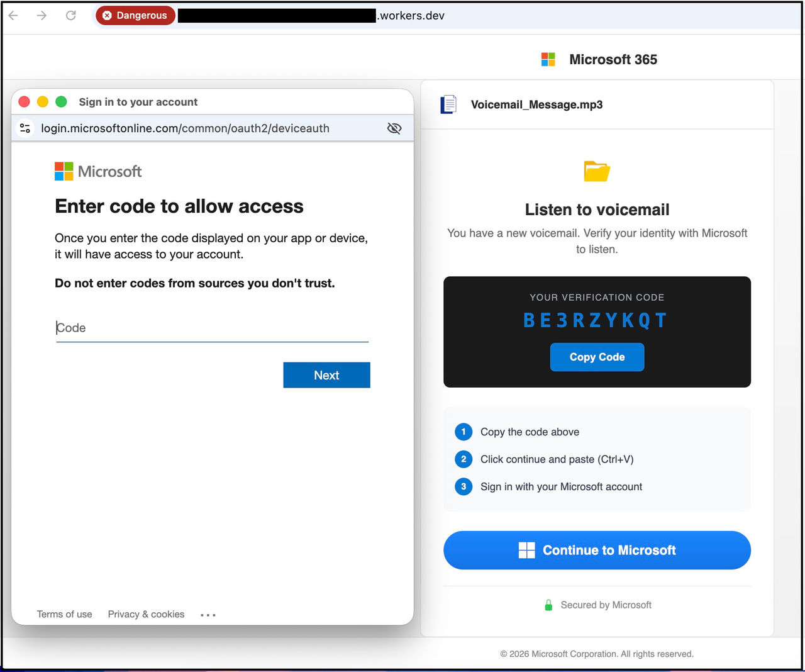Image resolution: width=805 pixels, height=672 pixels.
Task: Click the Voicemail_Message.mp3 document icon
Action: point(448,104)
